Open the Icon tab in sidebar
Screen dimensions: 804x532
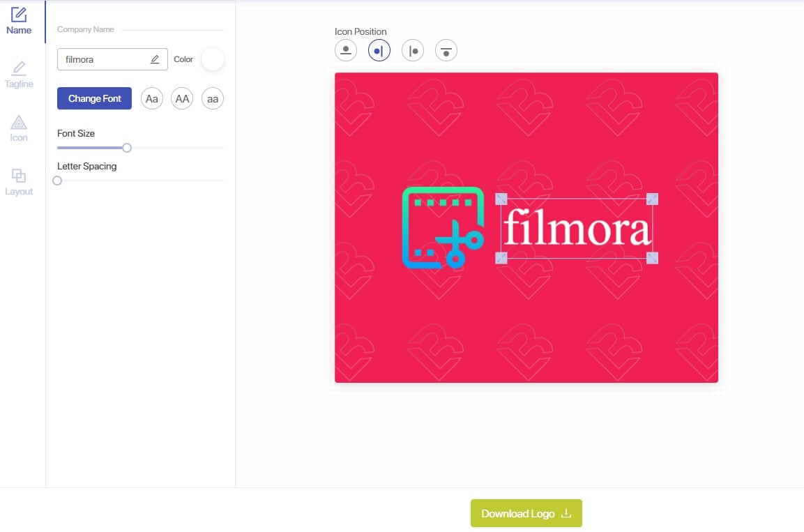pyautogui.click(x=19, y=129)
